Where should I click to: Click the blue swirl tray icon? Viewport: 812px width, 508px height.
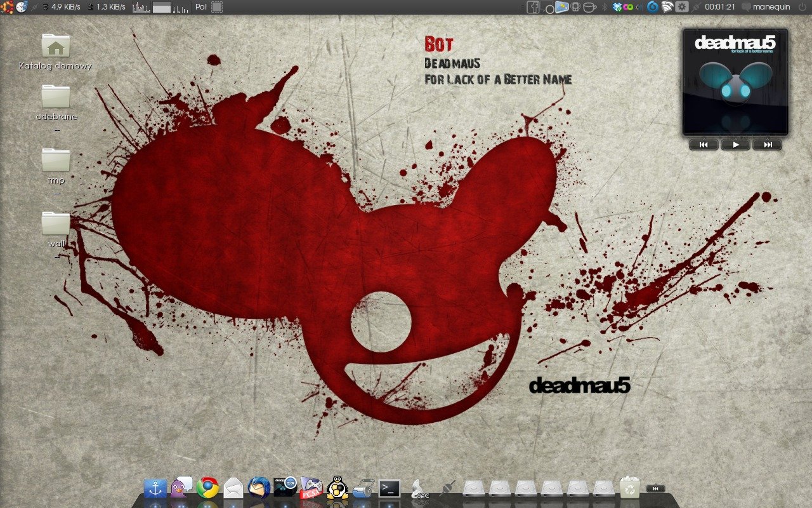[x=652, y=7]
